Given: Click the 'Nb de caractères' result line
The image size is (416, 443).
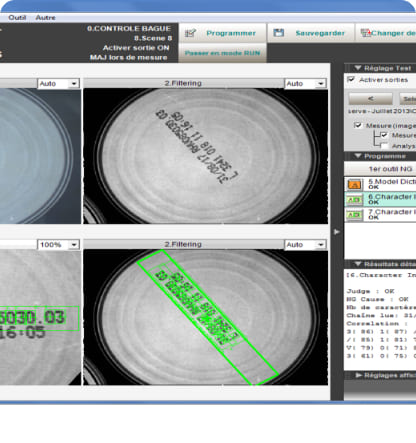Looking at the screenshot, I should tap(381, 307).
